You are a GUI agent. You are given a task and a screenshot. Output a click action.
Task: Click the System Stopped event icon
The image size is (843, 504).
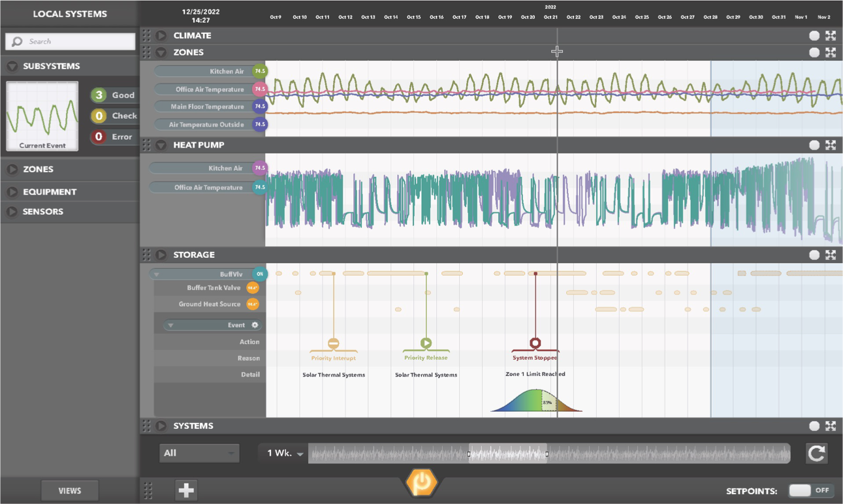[535, 343]
